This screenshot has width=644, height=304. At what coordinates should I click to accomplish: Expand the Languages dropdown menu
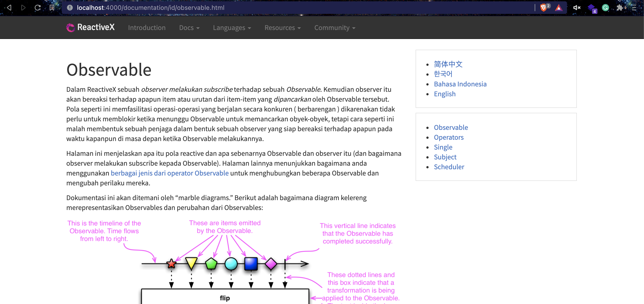(232, 28)
